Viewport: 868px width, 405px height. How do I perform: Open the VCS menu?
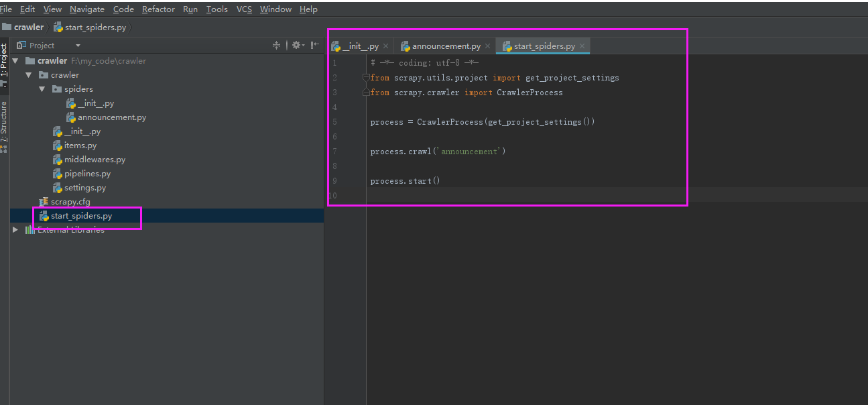(244, 9)
